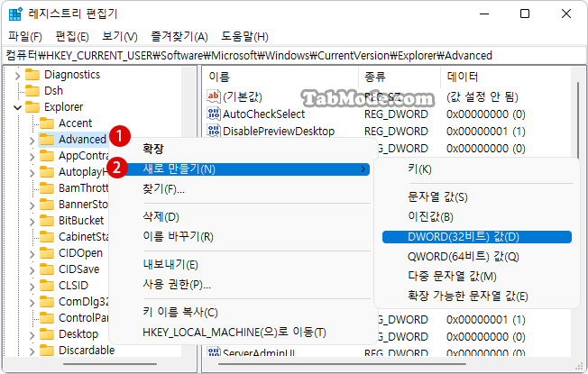Click the AppContract folder icon
588x374 pixels.
47,156
